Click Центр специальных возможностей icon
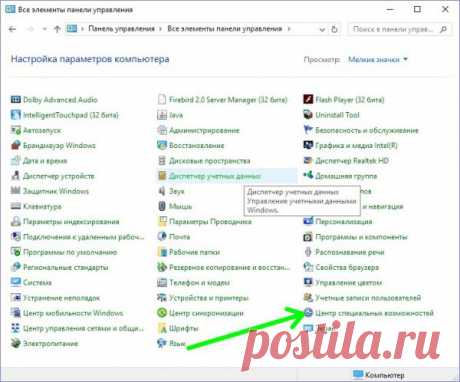The height and width of the screenshot is (382, 460). tap(309, 313)
